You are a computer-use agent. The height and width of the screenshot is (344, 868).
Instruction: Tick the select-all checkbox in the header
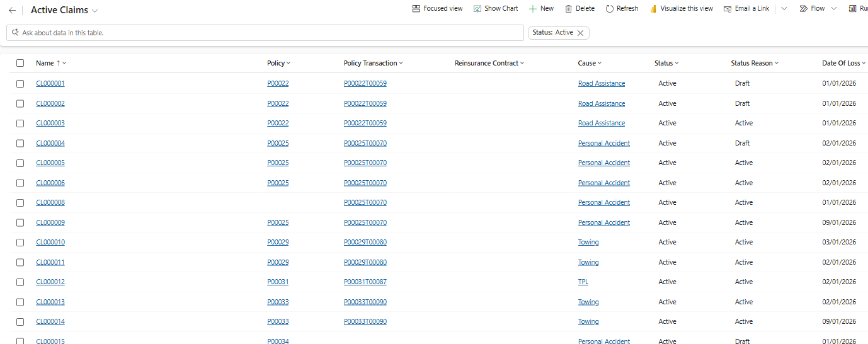point(20,63)
